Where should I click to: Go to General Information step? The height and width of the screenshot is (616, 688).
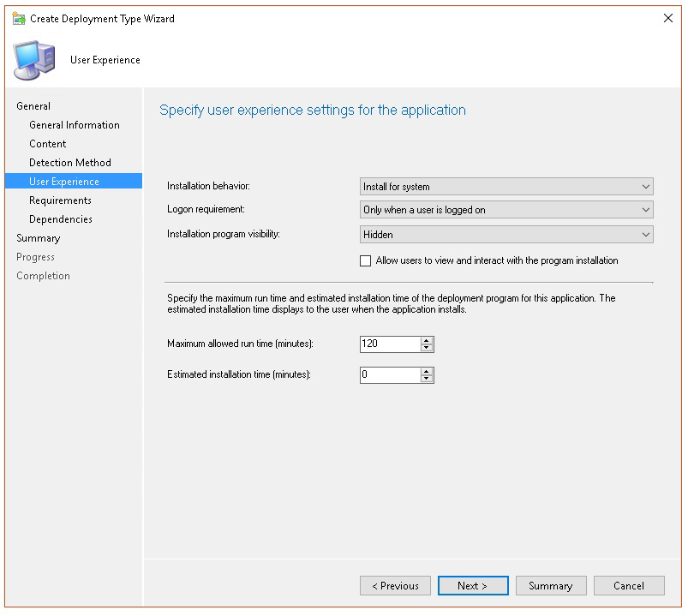coord(75,125)
